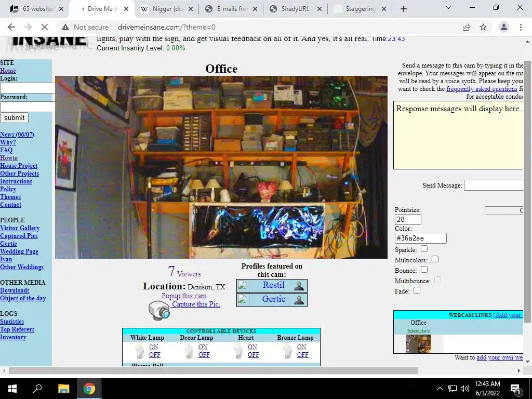The width and height of the screenshot is (532, 399).
Task: Open the frequently asked questions link
Action: [482, 88]
